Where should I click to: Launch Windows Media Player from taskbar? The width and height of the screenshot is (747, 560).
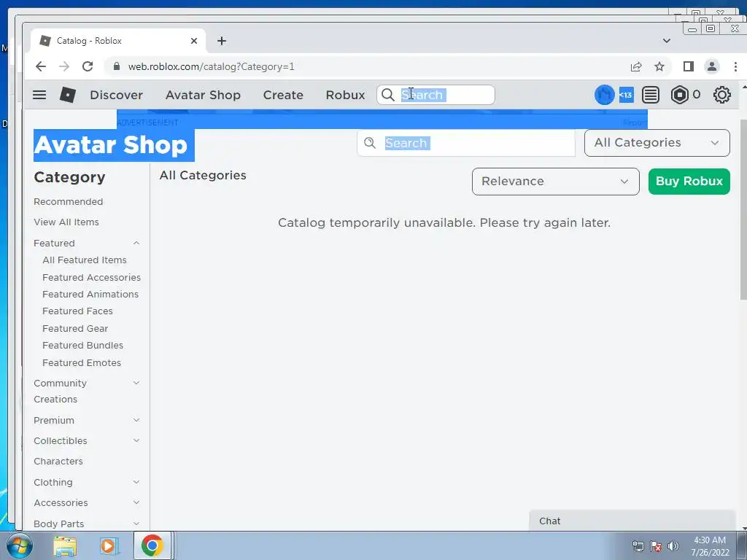click(x=109, y=545)
